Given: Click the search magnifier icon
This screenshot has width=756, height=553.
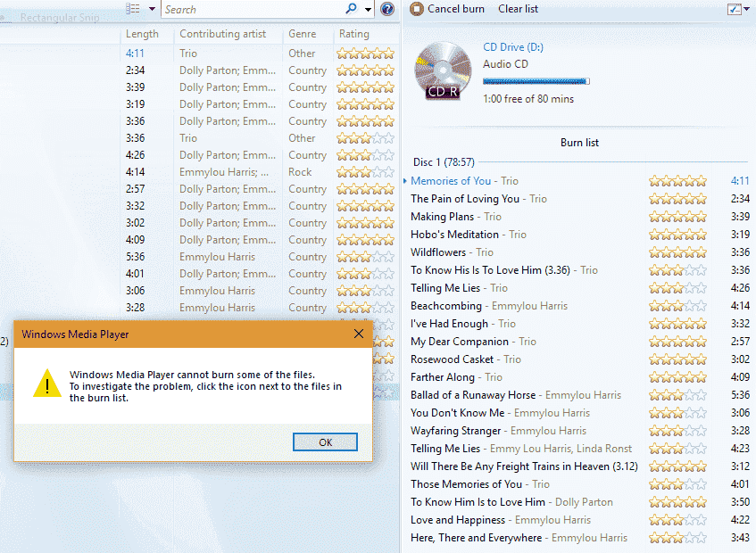Looking at the screenshot, I should coord(352,9).
